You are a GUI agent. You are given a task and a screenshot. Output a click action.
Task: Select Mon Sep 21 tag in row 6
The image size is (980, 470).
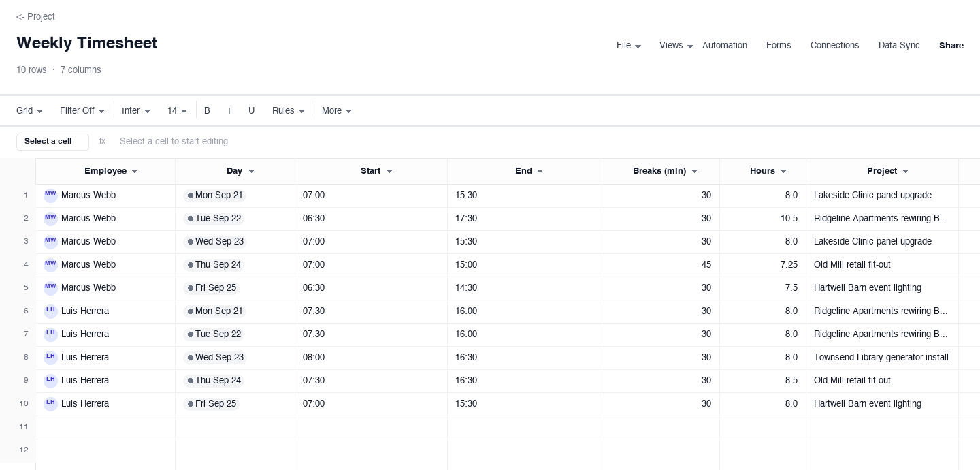(214, 311)
